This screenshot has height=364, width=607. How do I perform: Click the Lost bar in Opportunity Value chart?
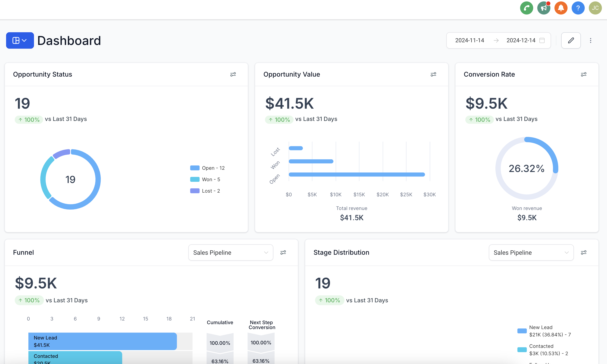(x=295, y=148)
